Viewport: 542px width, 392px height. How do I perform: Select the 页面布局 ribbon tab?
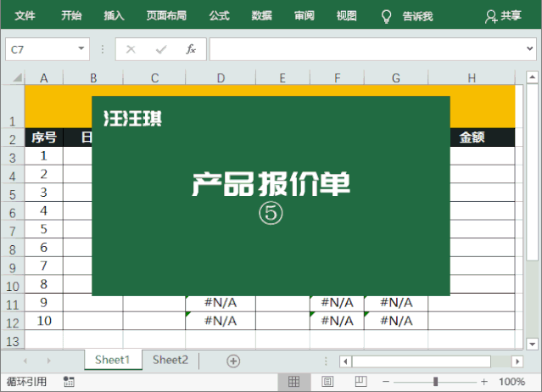(x=166, y=16)
